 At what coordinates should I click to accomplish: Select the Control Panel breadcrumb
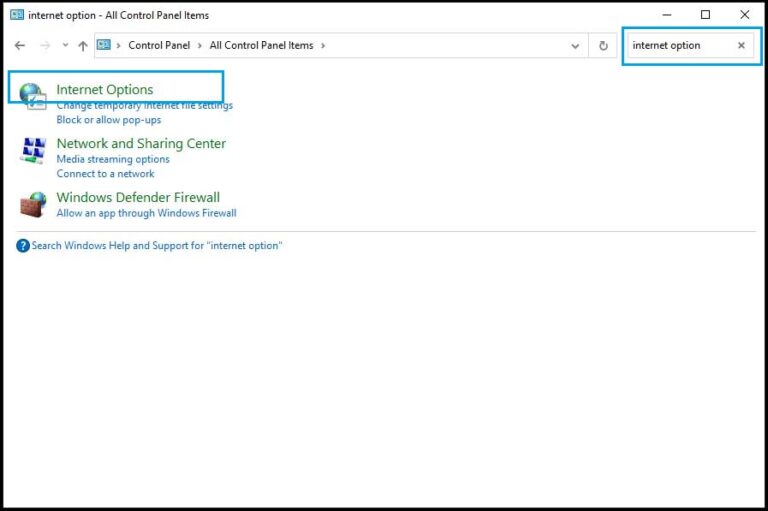(x=159, y=46)
